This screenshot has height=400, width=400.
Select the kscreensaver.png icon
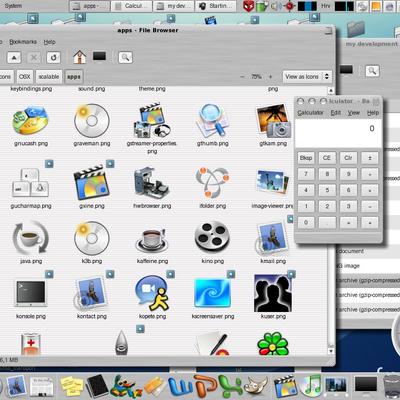pyautogui.click(x=213, y=293)
